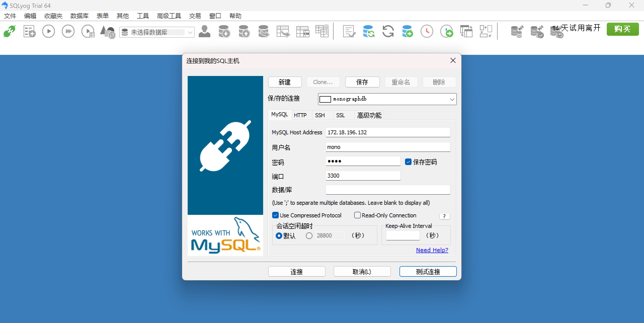The height and width of the screenshot is (323, 644).
Task: Click the circular refresh arrows icon
Action: tap(388, 32)
